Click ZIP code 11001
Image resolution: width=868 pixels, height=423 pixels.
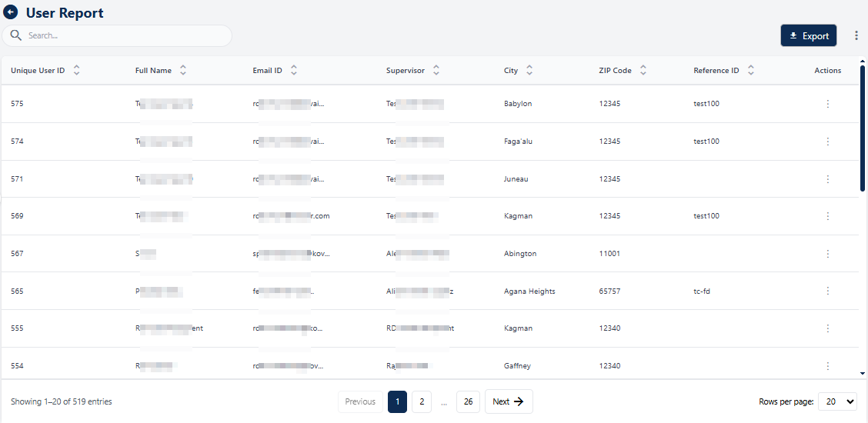609,254
